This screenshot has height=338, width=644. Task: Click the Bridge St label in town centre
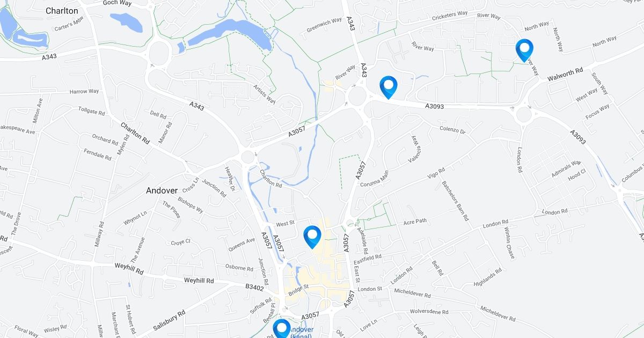tap(299, 290)
